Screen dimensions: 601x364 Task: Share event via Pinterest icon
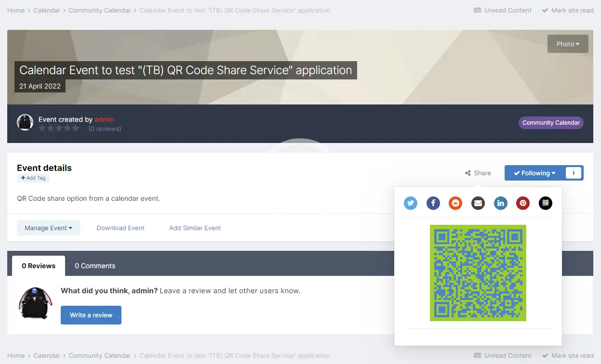(x=523, y=203)
